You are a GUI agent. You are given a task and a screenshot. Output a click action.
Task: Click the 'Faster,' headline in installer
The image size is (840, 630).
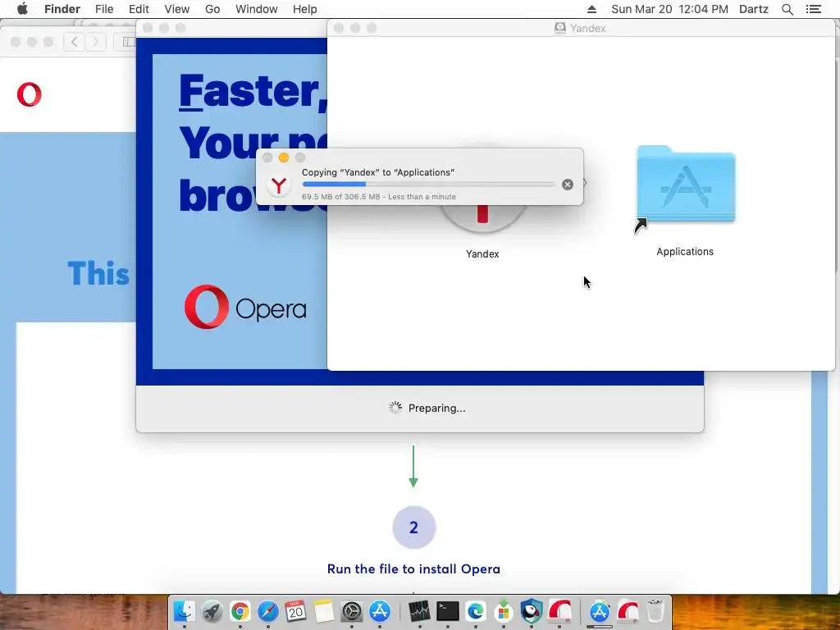253,91
